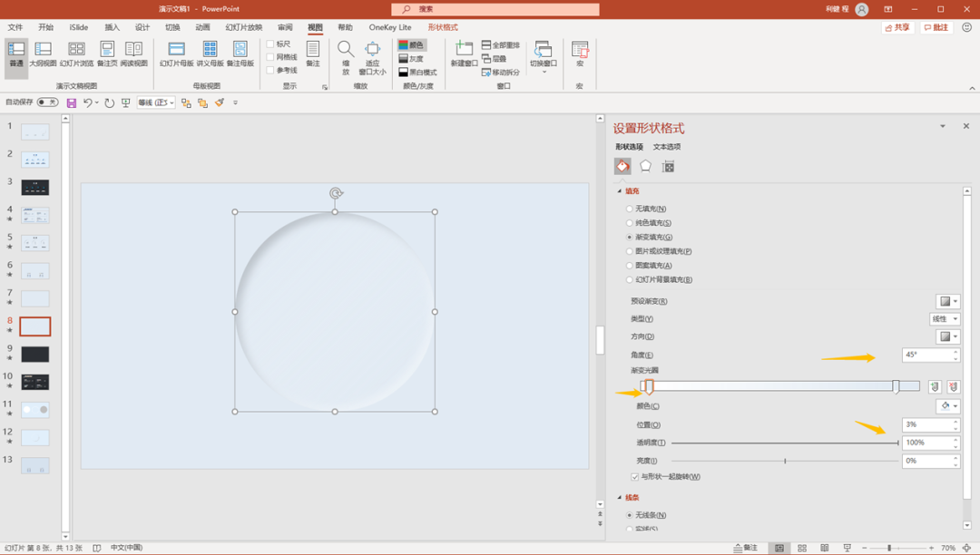Collapse the Fill section (填充)

(x=621, y=191)
